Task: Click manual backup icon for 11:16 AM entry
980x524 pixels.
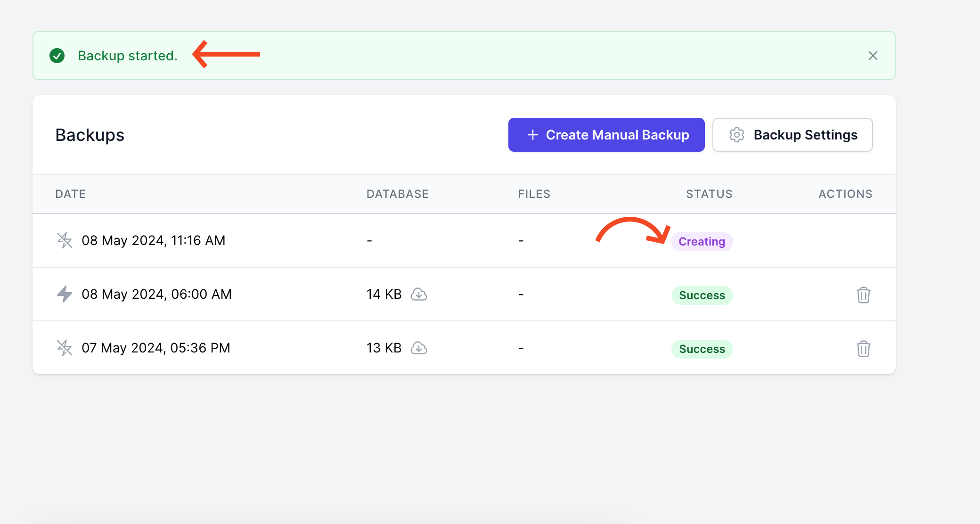Action: point(65,240)
